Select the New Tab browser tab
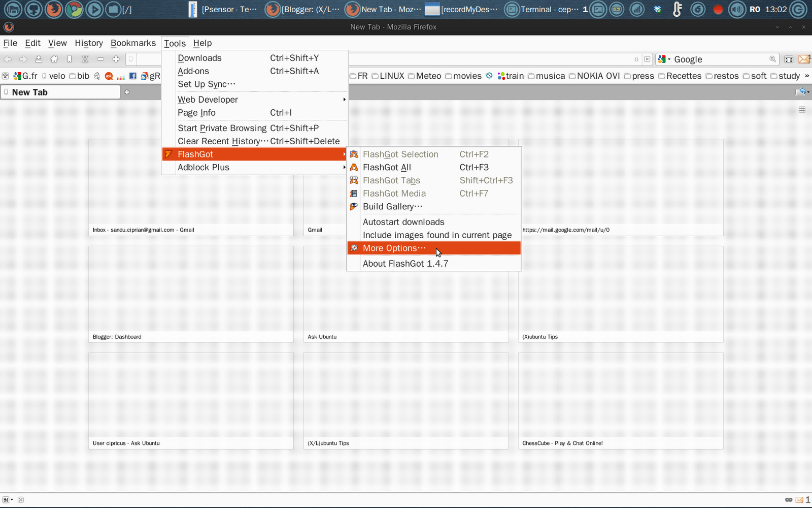Viewport: 812px width, 508px height. 60,92
